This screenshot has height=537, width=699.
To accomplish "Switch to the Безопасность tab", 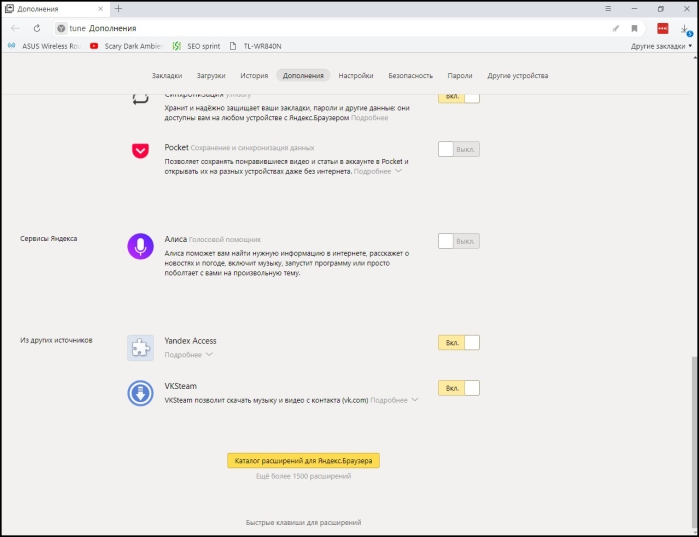I will click(x=410, y=75).
